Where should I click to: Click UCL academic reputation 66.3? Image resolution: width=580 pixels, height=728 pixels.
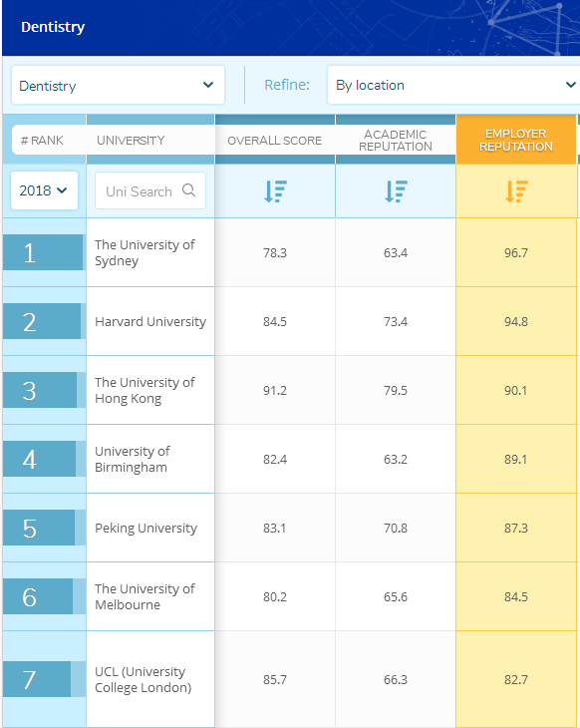(396, 680)
